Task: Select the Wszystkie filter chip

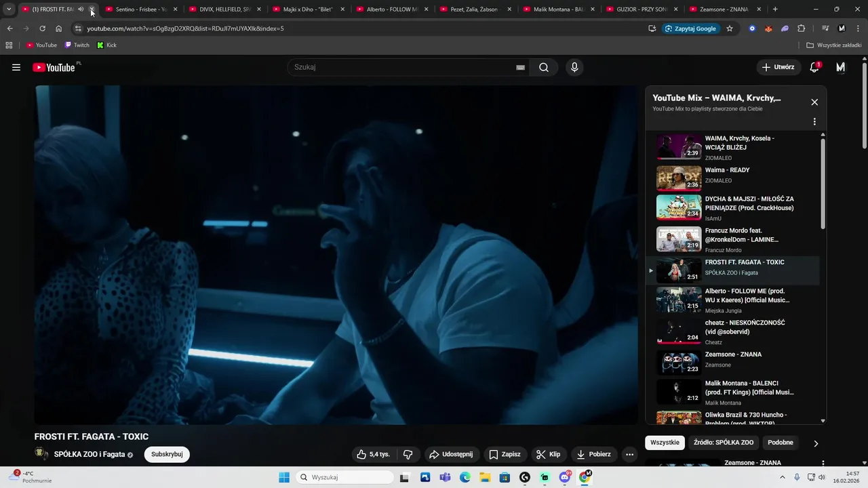Action: pyautogui.click(x=665, y=443)
